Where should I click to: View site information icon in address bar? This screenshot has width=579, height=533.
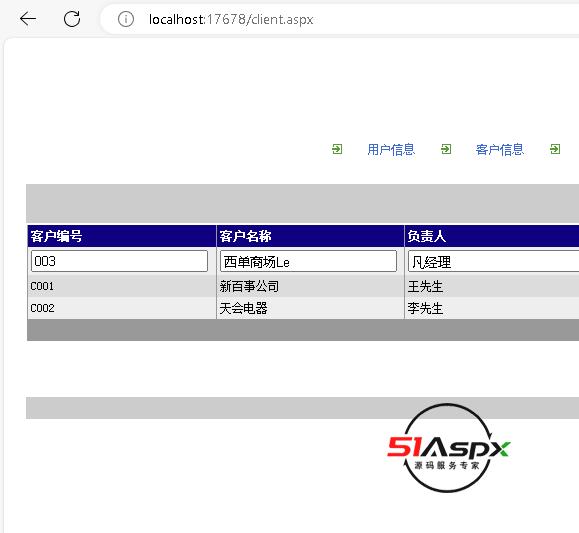tap(126, 19)
